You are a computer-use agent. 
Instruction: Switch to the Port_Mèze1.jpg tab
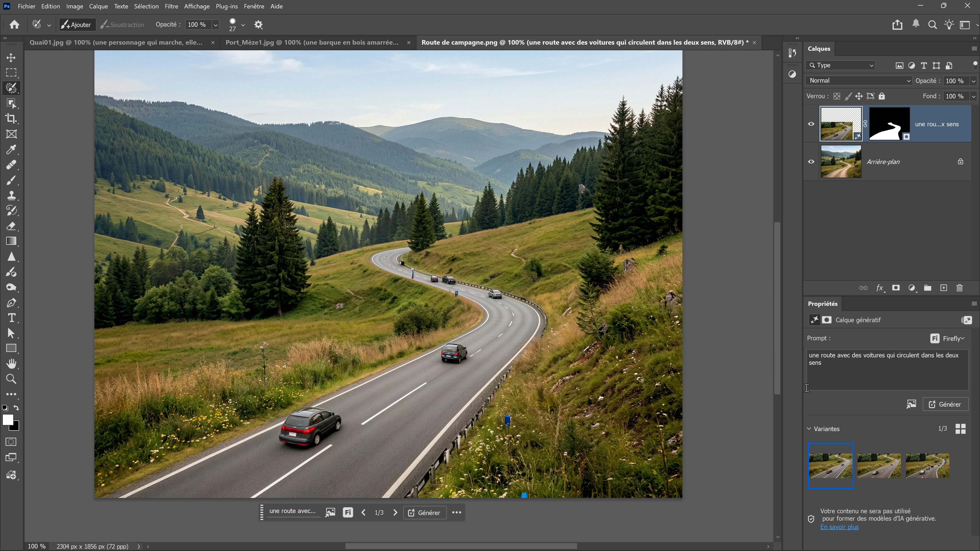[312, 43]
